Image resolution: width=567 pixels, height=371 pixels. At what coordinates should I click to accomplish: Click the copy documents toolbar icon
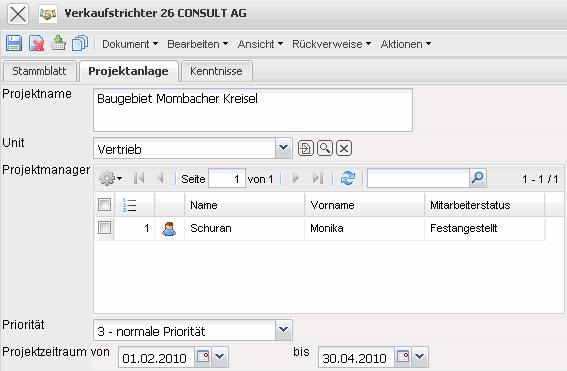click(x=80, y=43)
